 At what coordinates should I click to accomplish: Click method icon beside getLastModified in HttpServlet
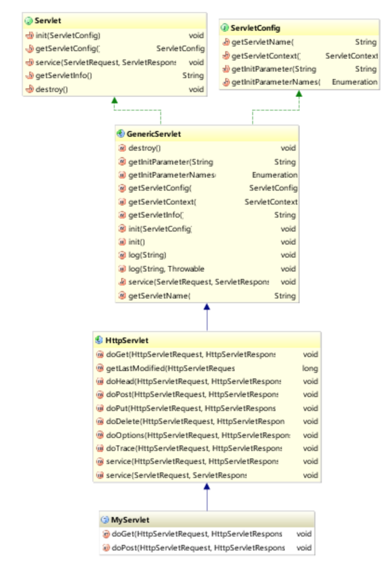click(100, 368)
